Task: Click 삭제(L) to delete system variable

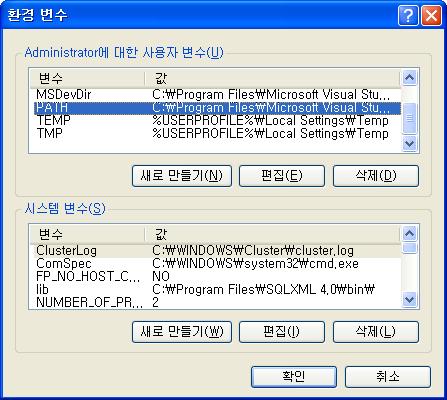Action: click(x=376, y=332)
